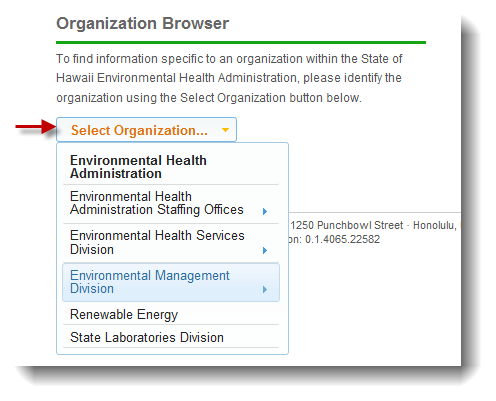Expand the Staffing Offices submenu arrow
The image size is (496, 401).
click(x=265, y=211)
